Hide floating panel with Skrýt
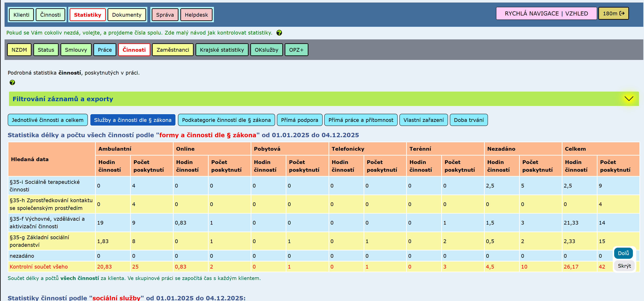644x301 pixels. [624, 266]
